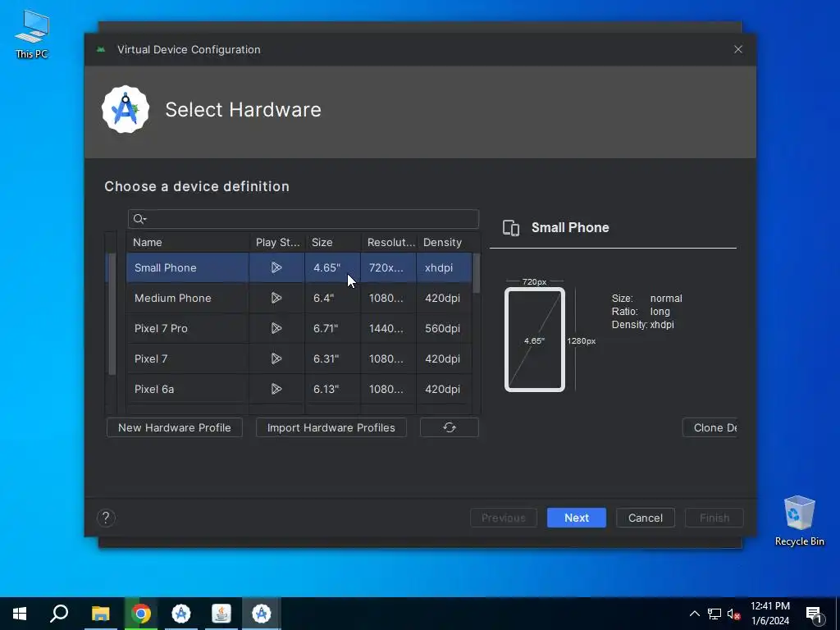Select the Pixel 6a device
The width and height of the screenshot is (840, 630).
tap(153, 389)
